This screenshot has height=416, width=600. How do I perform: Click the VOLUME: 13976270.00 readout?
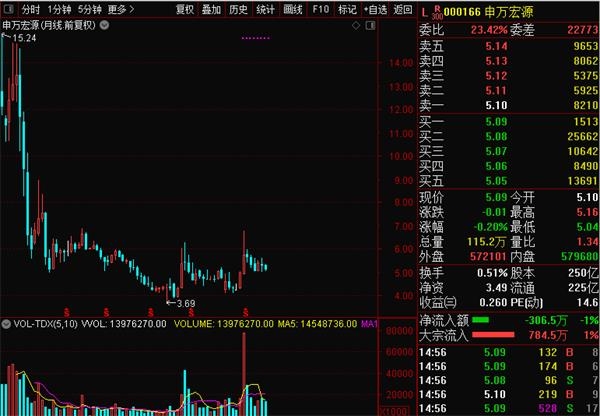[x=224, y=324]
